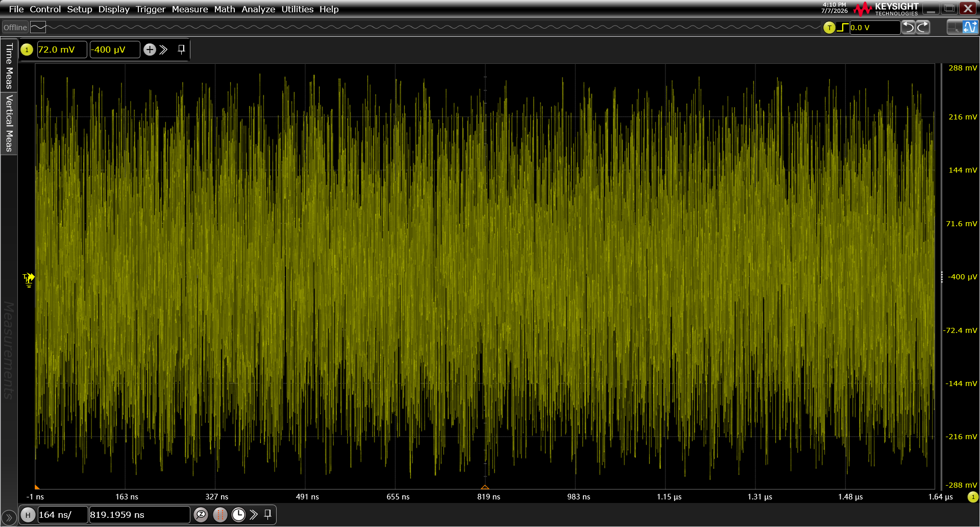Open the Trigger menu
The image size is (980, 527).
click(151, 9)
